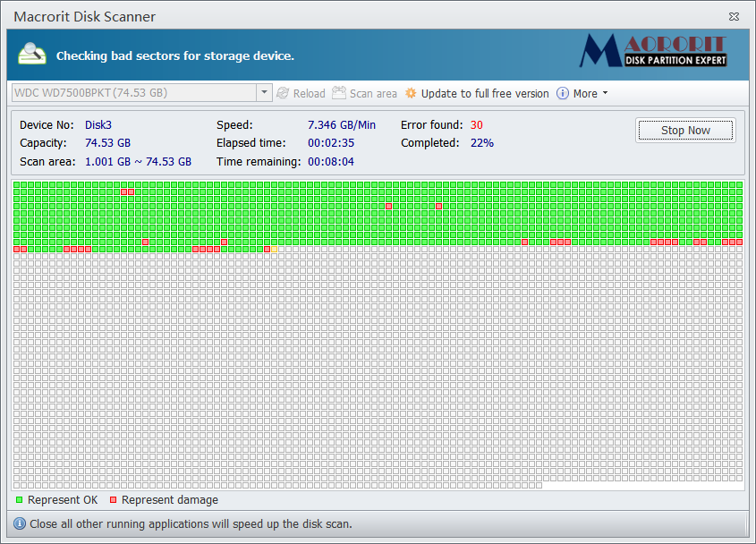Viewport: 756px width, 544px height.
Task: Click the Update to full free version link
Action: coord(486,93)
